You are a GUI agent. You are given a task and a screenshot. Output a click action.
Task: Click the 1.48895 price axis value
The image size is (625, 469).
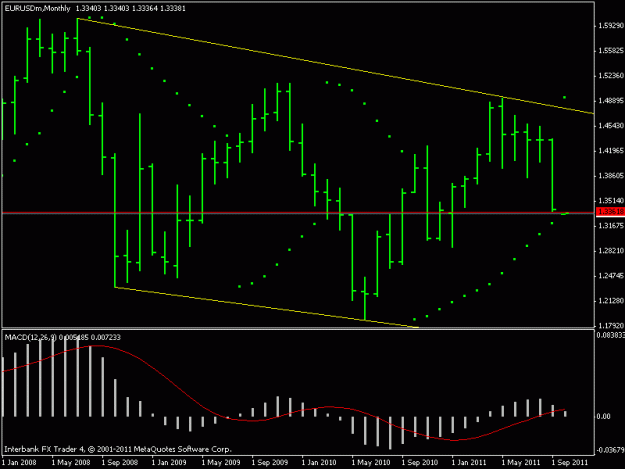click(x=611, y=101)
